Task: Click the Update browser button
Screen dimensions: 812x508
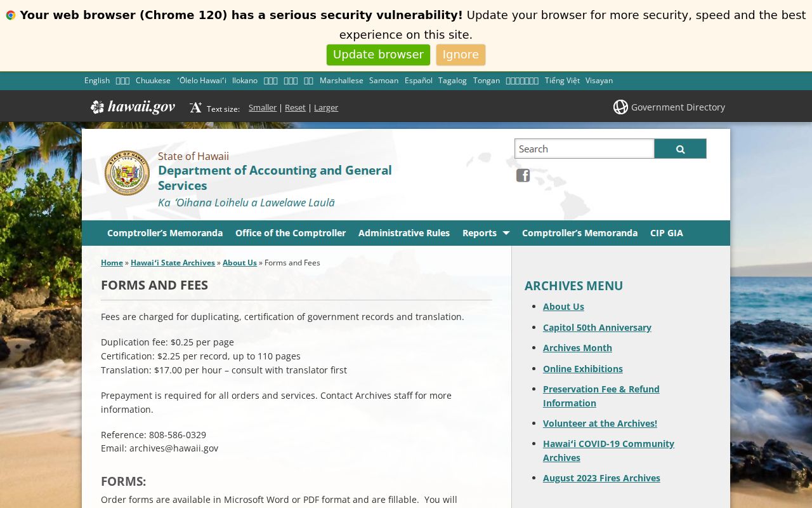Action: click(x=378, y=55)
